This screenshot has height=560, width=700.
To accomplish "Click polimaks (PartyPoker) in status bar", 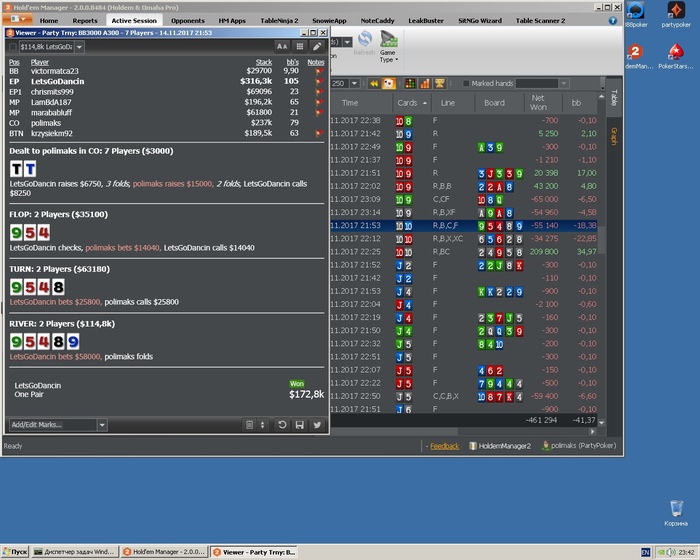I will pyautogui.click(x=579, y=446).
